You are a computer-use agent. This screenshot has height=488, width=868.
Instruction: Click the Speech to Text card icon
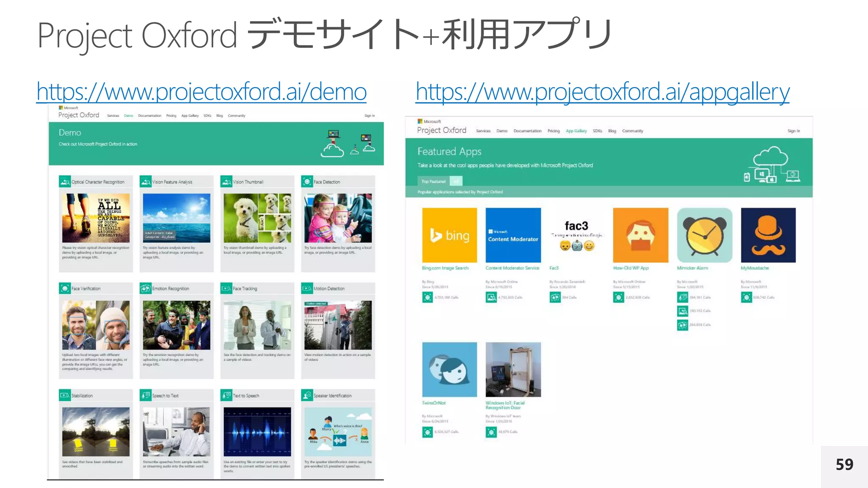coord(146,395)
